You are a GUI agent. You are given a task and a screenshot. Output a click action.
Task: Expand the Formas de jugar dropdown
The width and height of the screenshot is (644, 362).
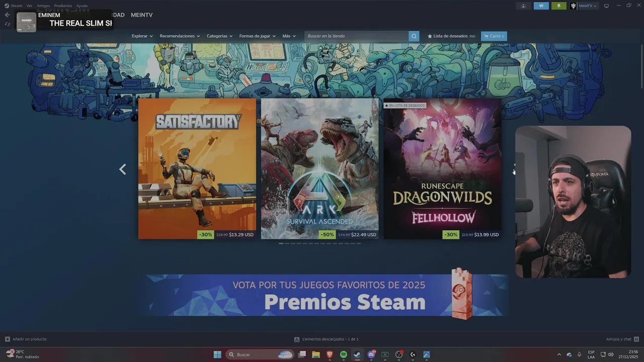click(x=257, y=36)
